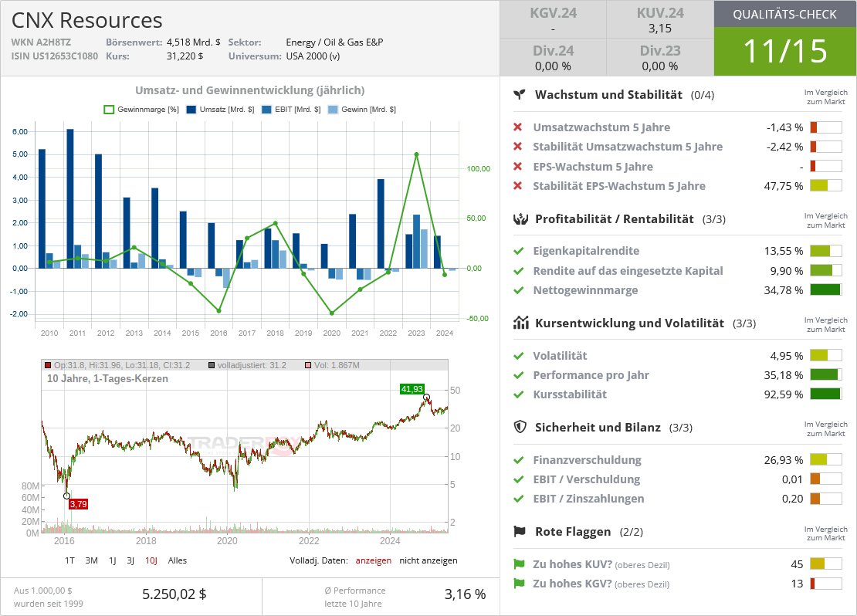Click the Div.24 0,00 % cell
Viewport: 857px width, 616px height.
click(553, 57)
